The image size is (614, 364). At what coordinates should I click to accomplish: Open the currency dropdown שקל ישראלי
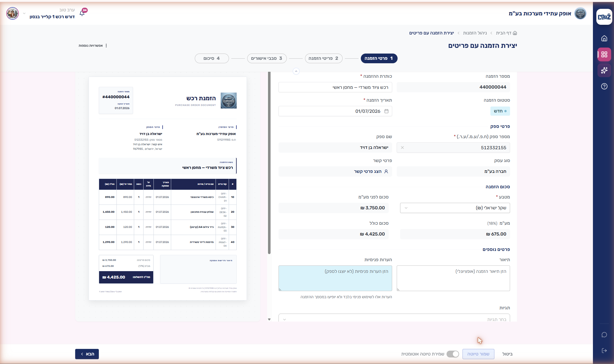[x=455, y=208]
